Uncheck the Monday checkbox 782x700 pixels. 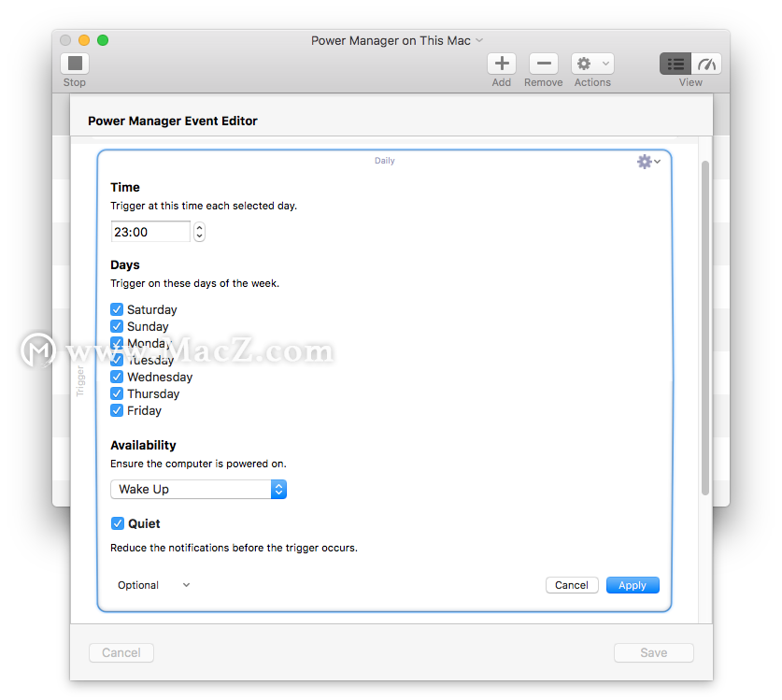pos(117,343)
